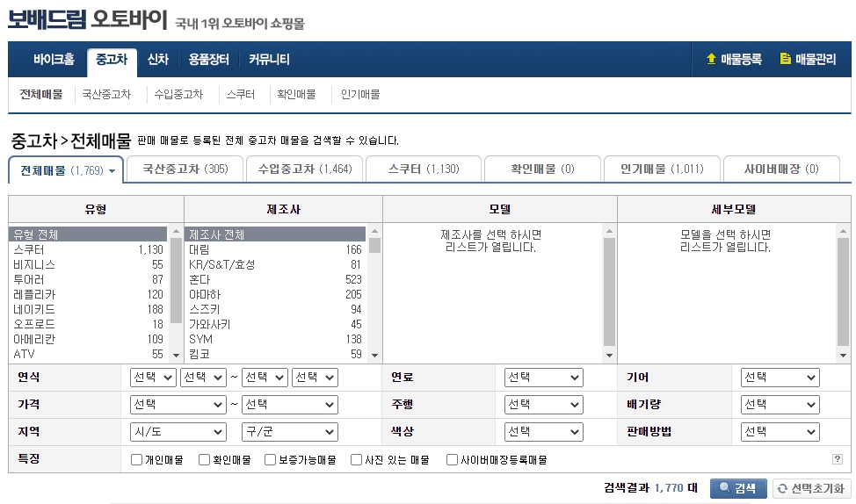Image resolution: width=856 pixels, height=504 pixels.
Task: Switch to the 사이버매장 (0) tab
Action: (x=781, y=169)
